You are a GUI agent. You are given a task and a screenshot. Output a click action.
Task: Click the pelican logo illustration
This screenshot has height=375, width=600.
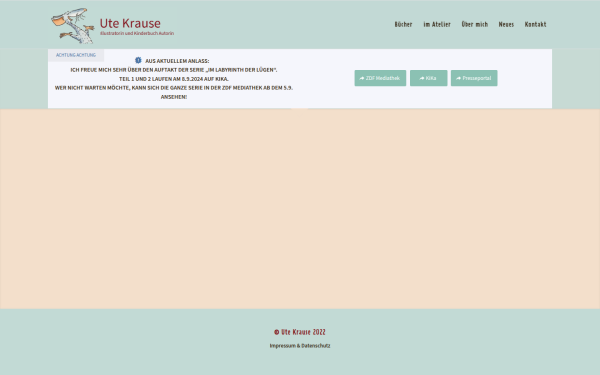[73, 26]
